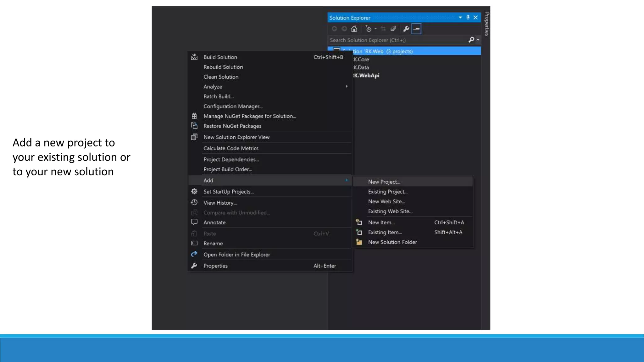
Task: Click the Search Solution Explorer field
Action: click(x=397, y=40)
